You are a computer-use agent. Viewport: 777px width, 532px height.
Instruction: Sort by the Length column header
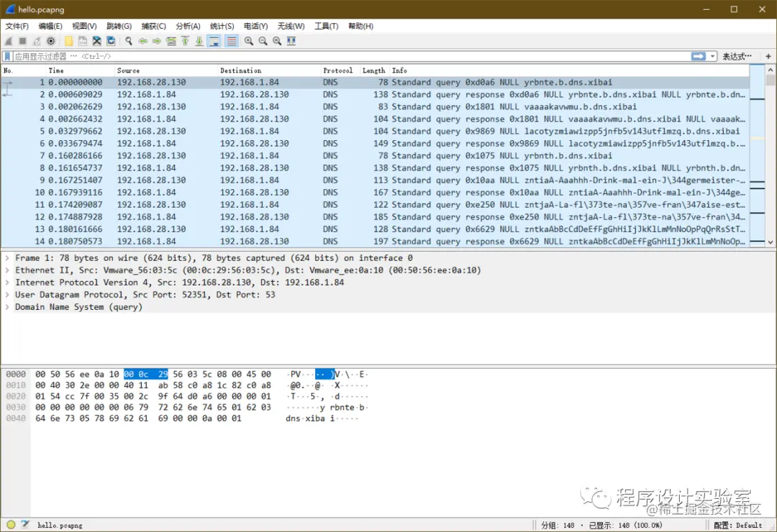click(374, 71)
